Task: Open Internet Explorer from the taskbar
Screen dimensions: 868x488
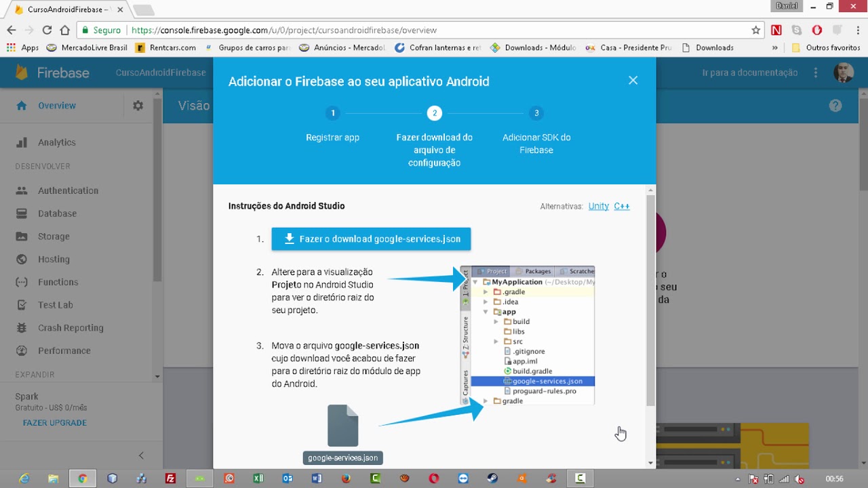Action: [24, 478]
